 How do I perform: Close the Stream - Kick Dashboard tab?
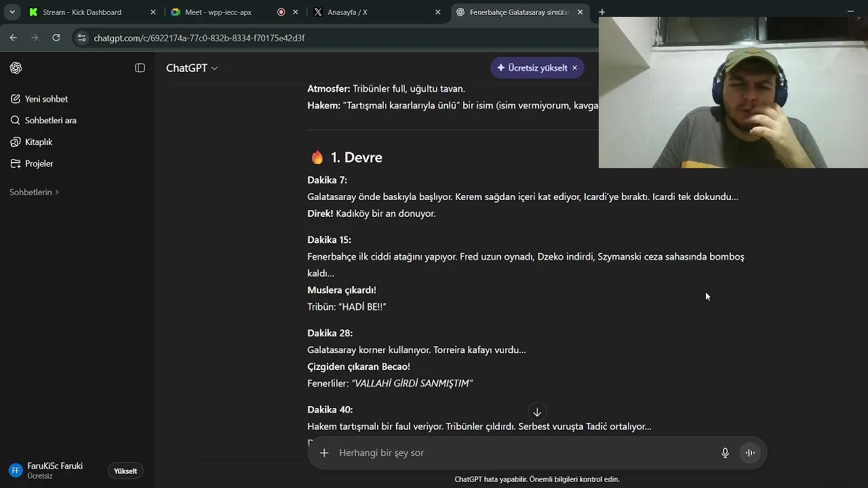[x=153, y=12]
